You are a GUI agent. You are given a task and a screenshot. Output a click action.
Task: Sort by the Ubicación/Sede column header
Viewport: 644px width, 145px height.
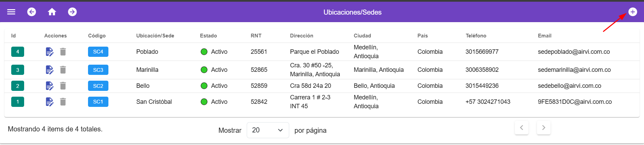click(155, 36)
